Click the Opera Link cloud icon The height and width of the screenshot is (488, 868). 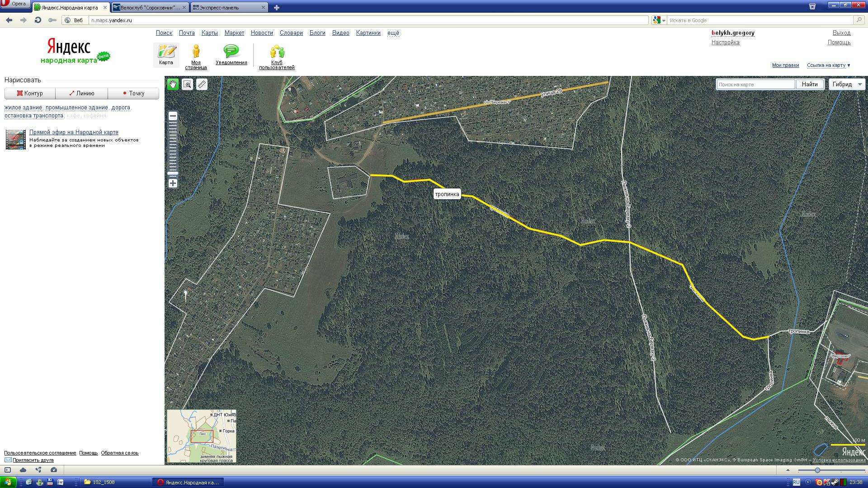[23, 470]
